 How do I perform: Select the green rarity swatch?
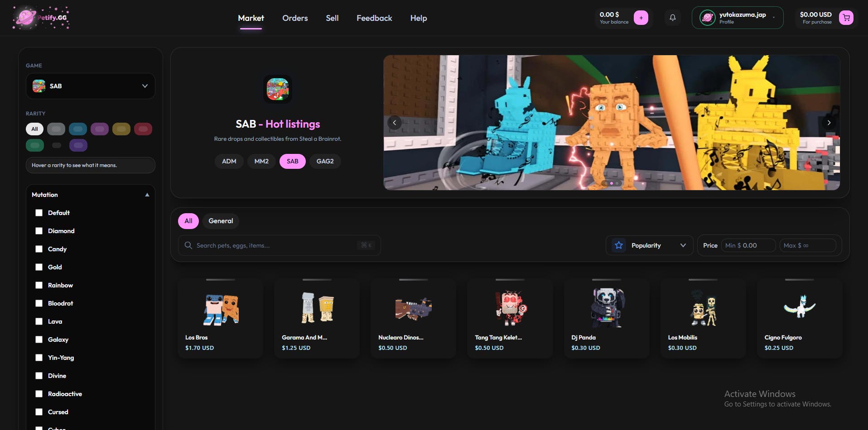[x=35, y=145]
